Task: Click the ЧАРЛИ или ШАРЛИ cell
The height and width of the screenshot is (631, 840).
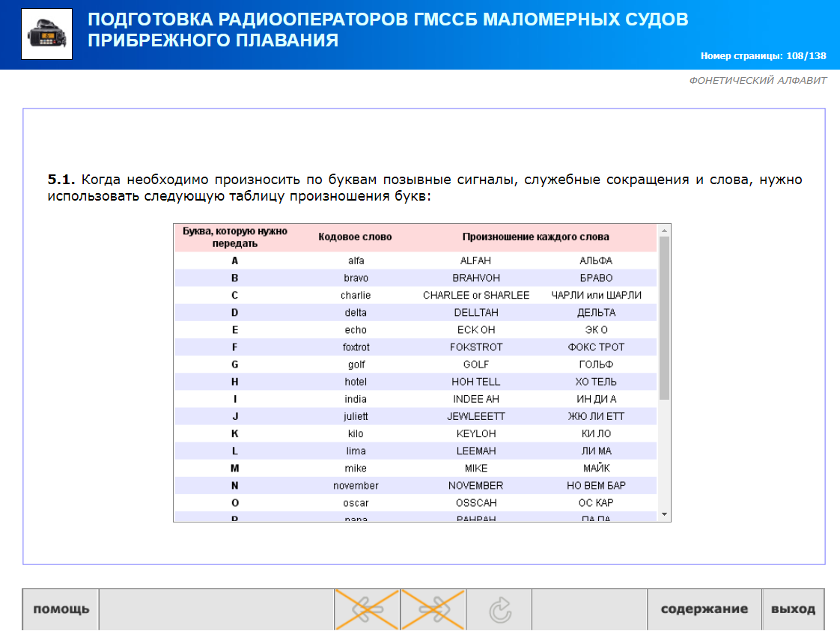Action: (596, 295)
